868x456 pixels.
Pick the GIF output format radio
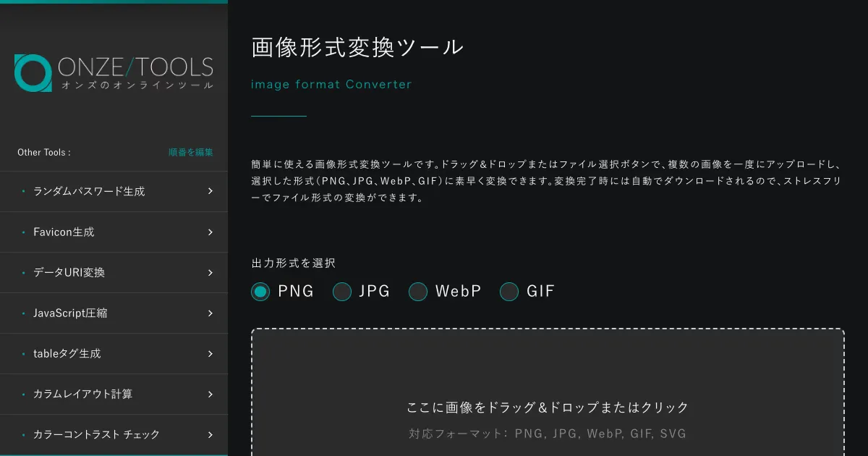tap(509, 292)
